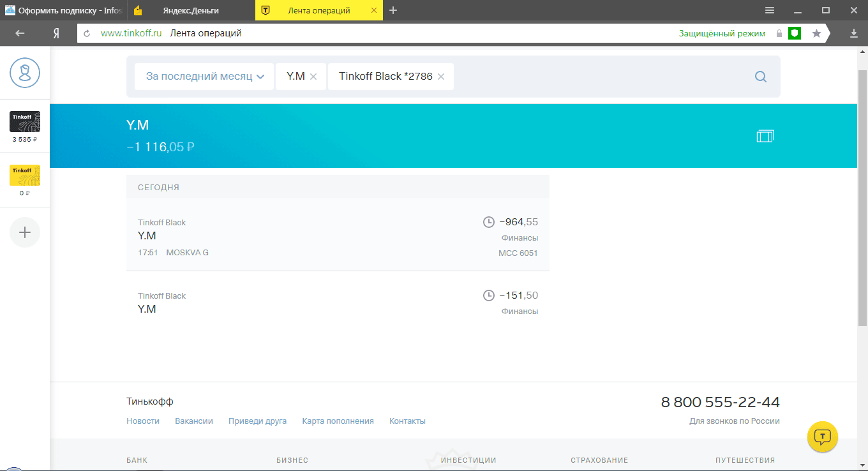The image size is (868, 471).
Task: Click the '17:51' transaction time
Action: click(x=148, y=253)
